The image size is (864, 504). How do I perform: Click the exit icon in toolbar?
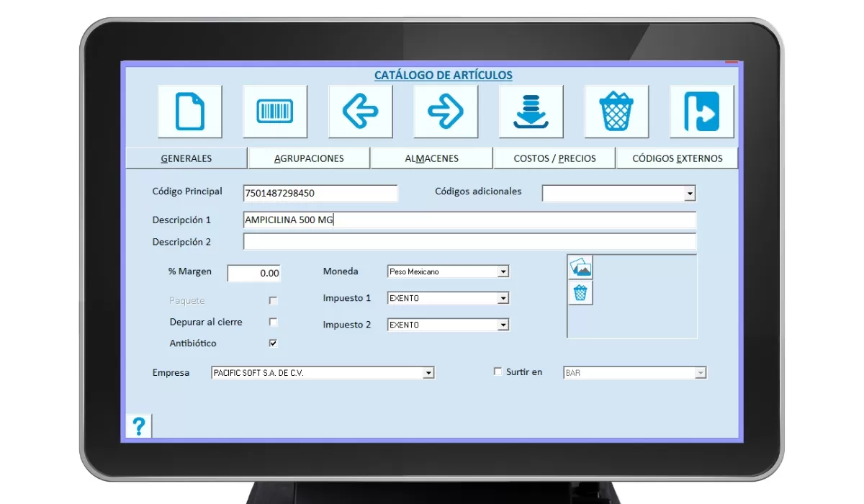coord(701,112)
